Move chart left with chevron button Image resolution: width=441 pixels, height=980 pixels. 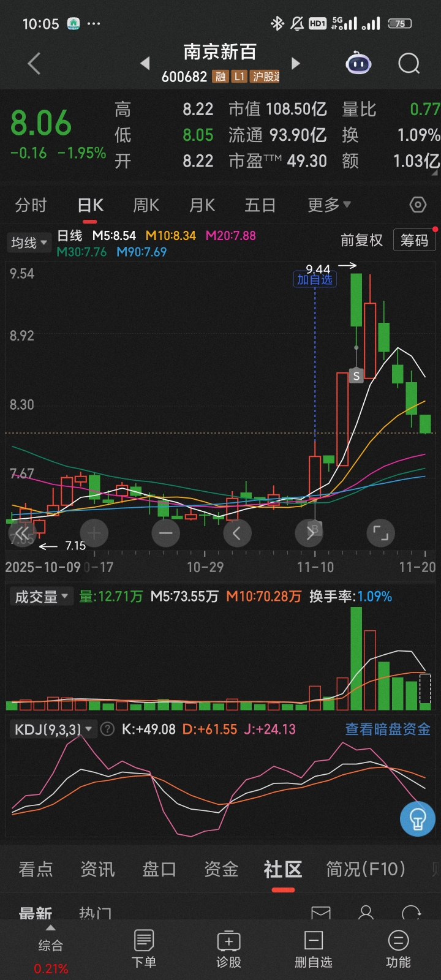[x=237, y=533]
